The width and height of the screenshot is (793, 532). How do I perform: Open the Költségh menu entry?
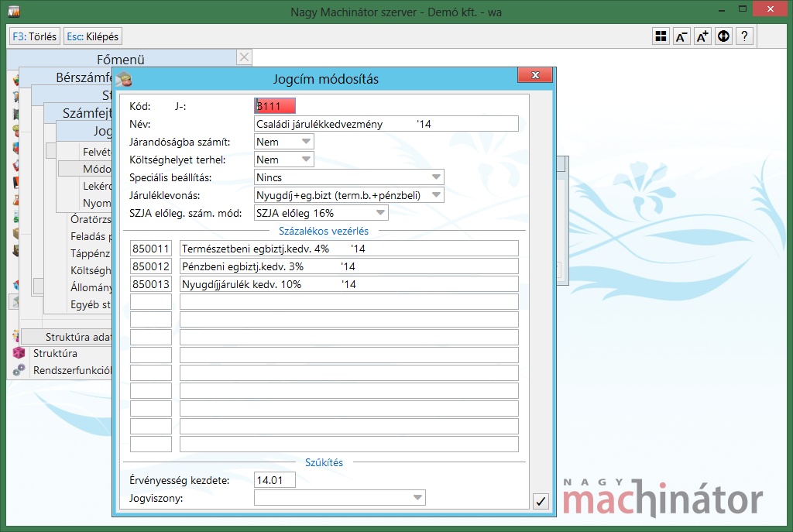coord(91,270)
